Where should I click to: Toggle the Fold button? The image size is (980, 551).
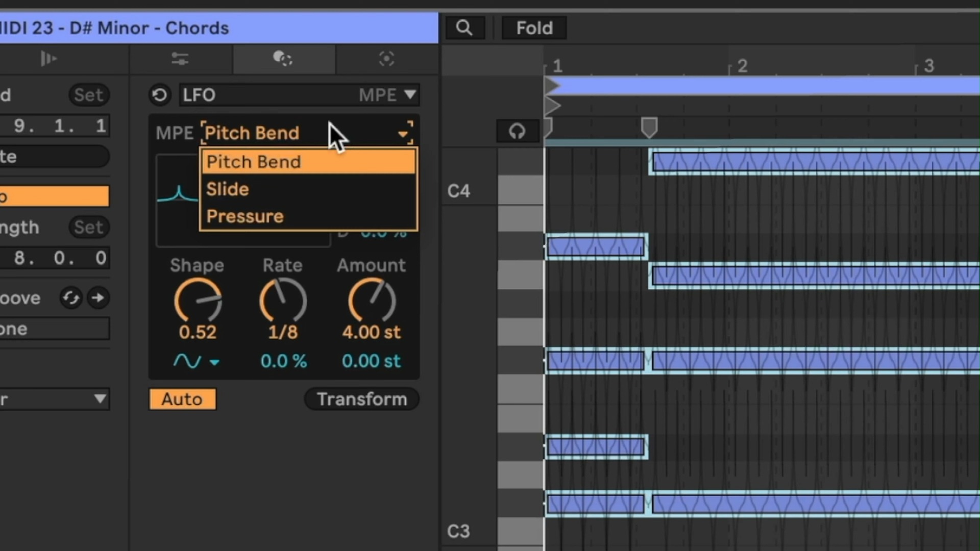point(534,28)
